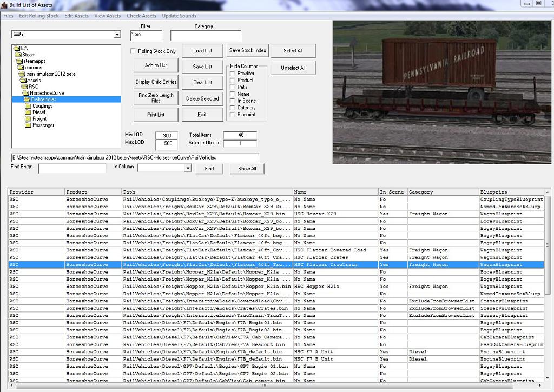The height and width of the screenshot is (392, 554).
Task: Open the drive selection dropdown
Action: (117, 35)
